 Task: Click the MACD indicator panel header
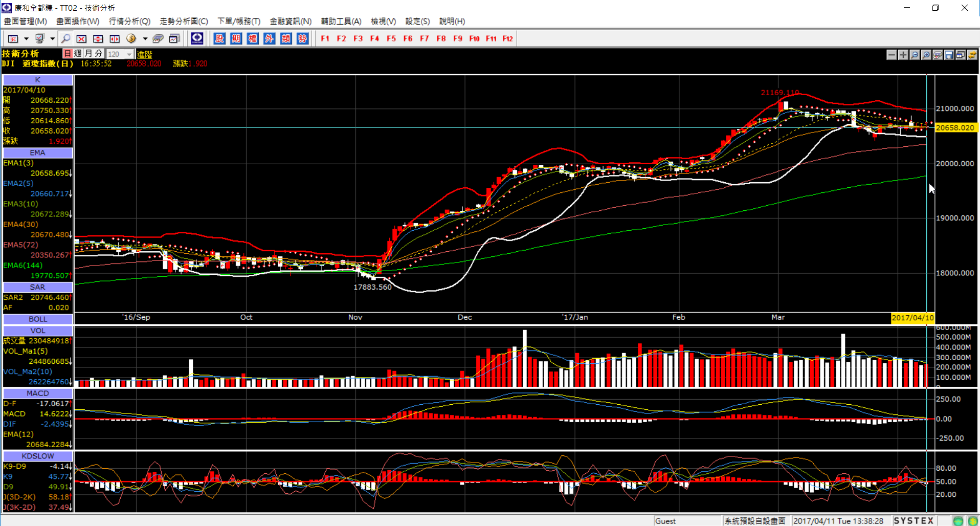coord(38,393)
